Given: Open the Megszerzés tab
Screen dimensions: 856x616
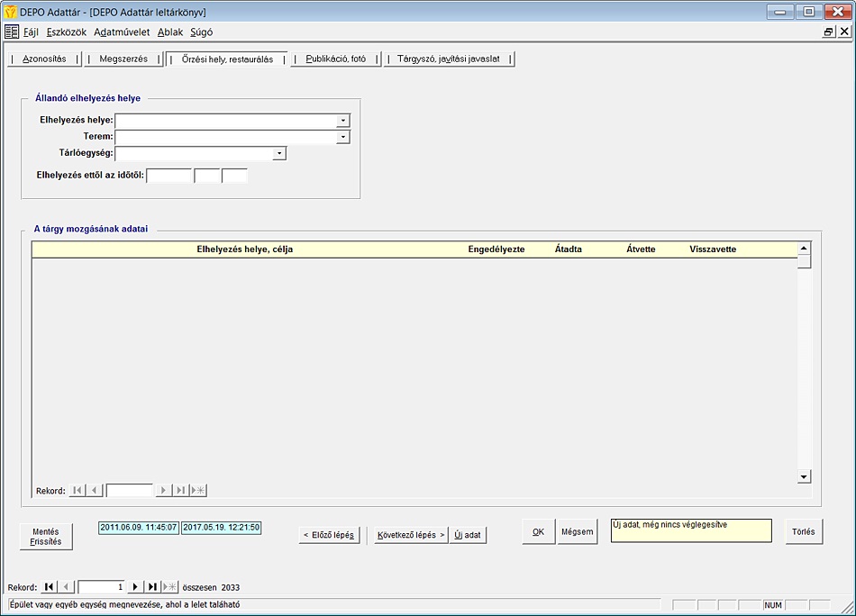Looking at the screenshot, I should [x=123, y=59].
